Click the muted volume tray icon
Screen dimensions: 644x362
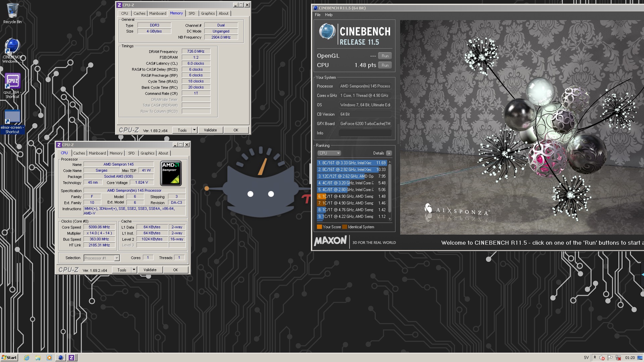[x=602, y=358]
